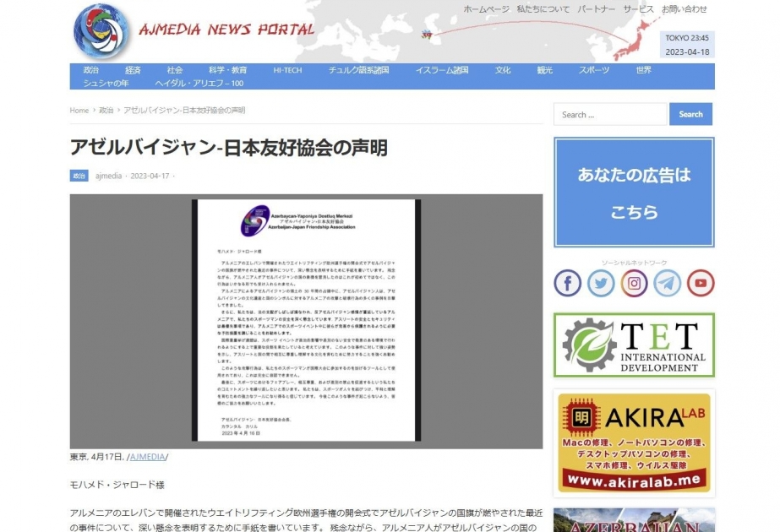Open the TET International Development banner
The width and height of the screenshot is (780, 532).
coord(635,345)
